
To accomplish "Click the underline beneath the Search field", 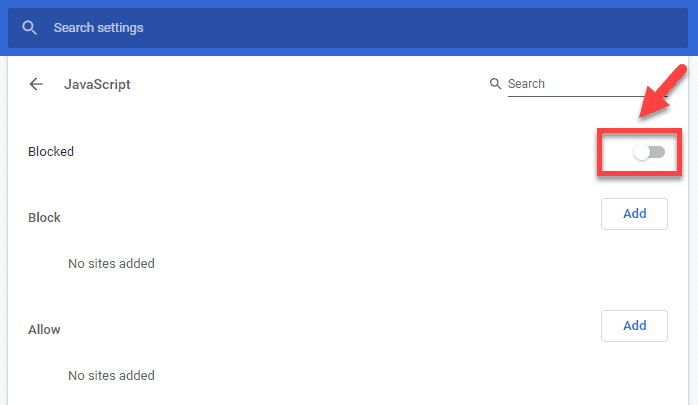I will [x=588, y=96].
